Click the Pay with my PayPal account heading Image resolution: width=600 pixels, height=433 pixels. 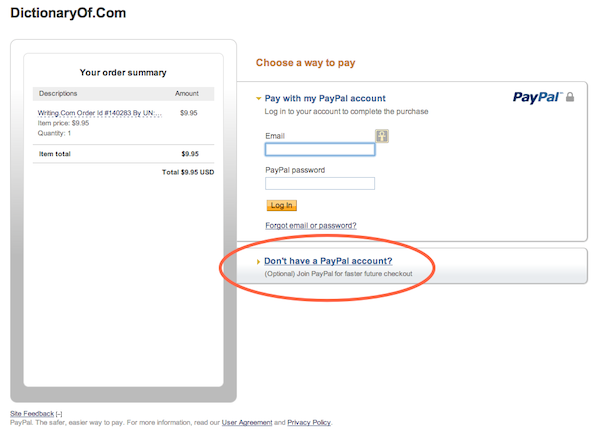tap(325, 98)
